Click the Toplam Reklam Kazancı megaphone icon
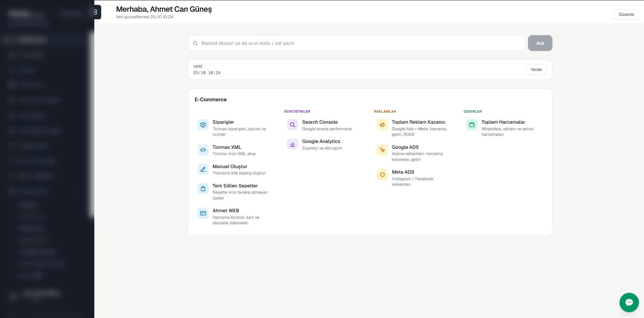This screenshot has width=644, height=318. coord(382,125)
